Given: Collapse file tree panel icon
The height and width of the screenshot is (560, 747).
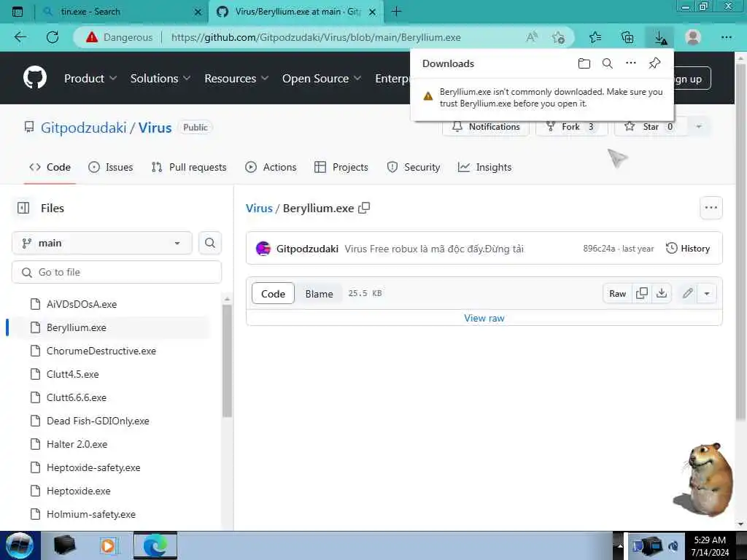Looking at the screenshot, I should point(23,208).
